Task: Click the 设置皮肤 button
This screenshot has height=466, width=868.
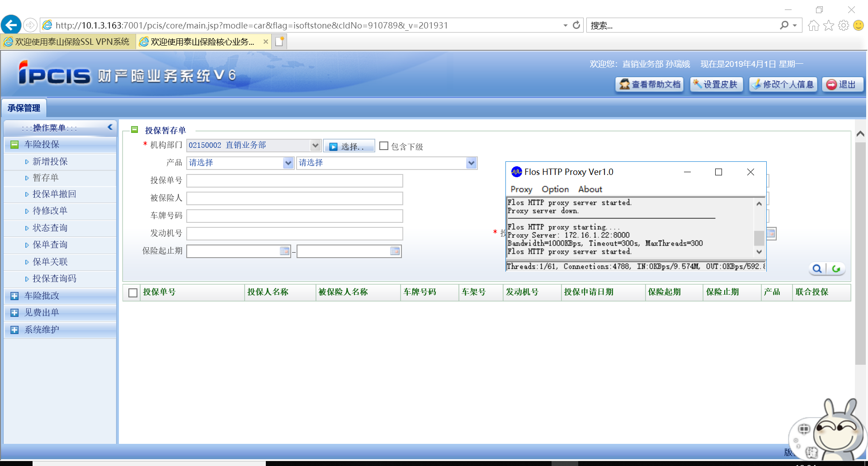Action: [x=716, y=85]
